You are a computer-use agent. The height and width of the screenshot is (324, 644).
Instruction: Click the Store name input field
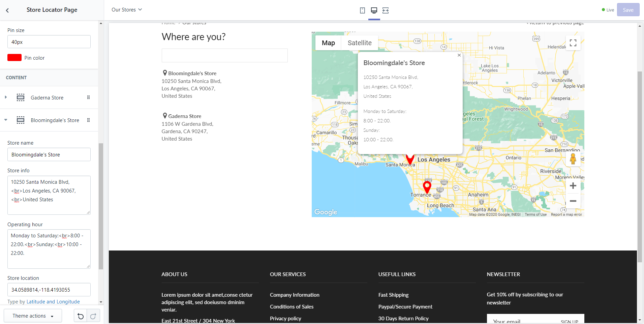[x=49, y=154]
